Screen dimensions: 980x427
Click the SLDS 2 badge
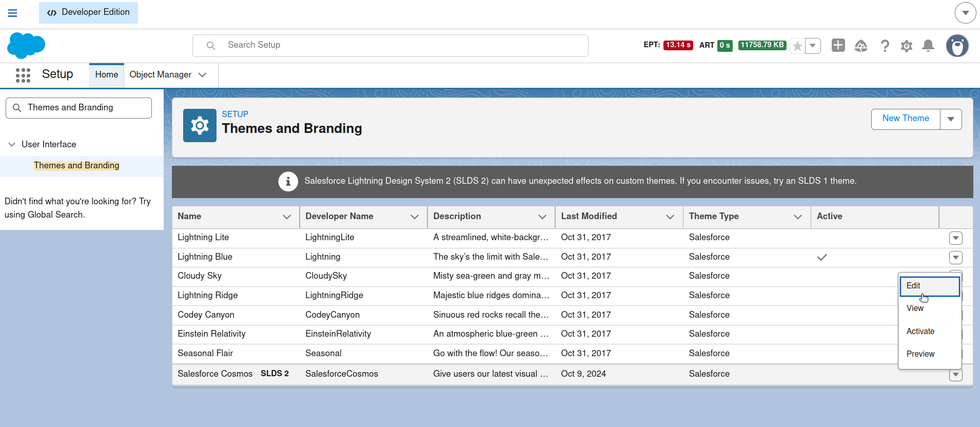click(275, 374)
